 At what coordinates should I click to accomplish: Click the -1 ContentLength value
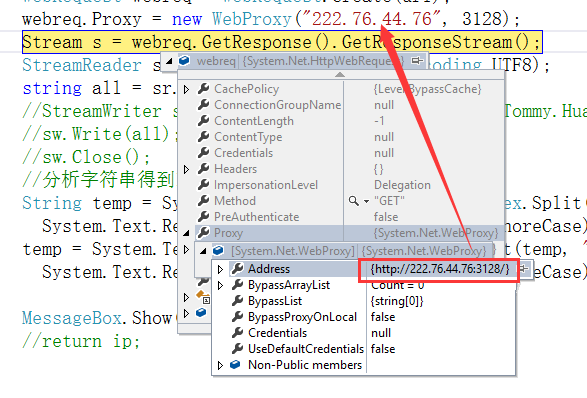pos(379,121)
